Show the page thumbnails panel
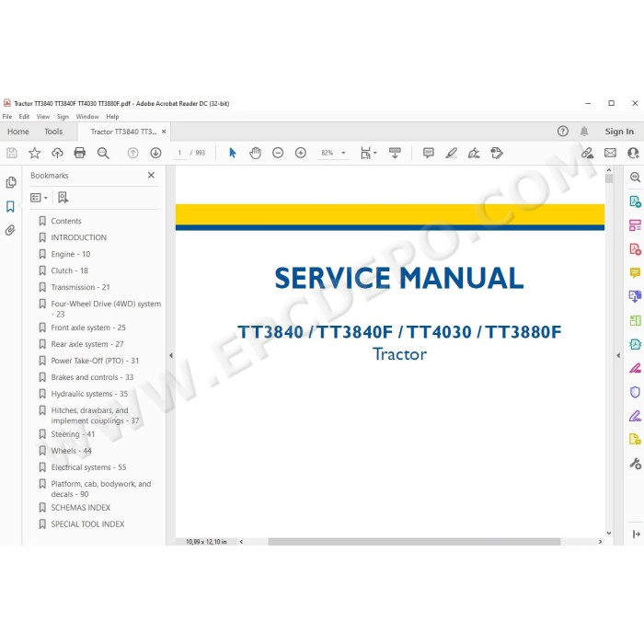Image resolution: width=644 pixels, height=644 pixels. coord(11,182)
